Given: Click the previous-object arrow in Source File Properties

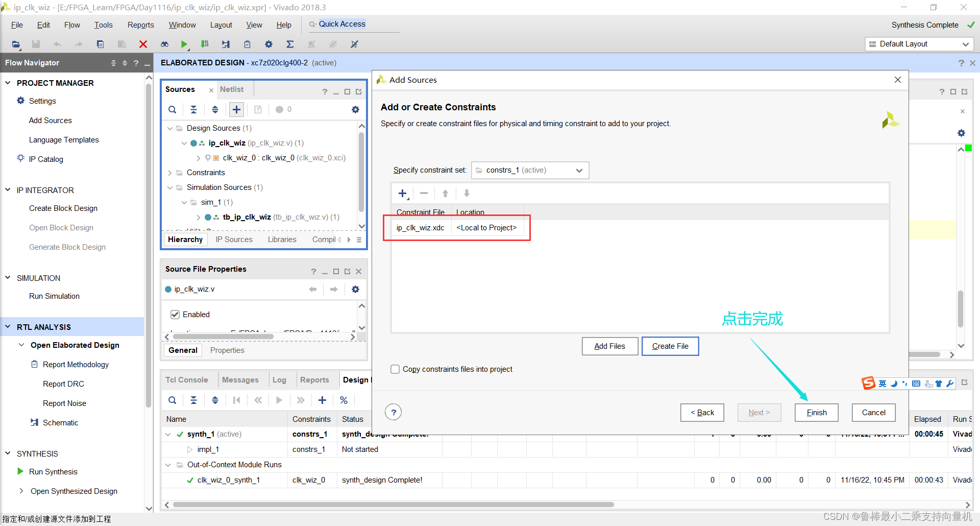Looking at the screenshot, I should 313,289.
